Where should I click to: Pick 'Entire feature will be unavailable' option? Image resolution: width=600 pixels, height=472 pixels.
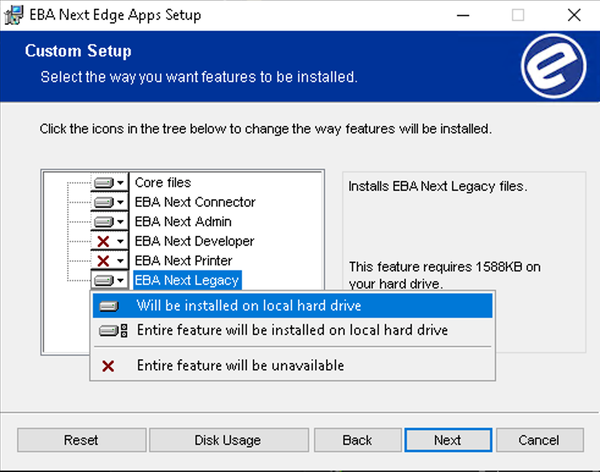pos(240,365)
